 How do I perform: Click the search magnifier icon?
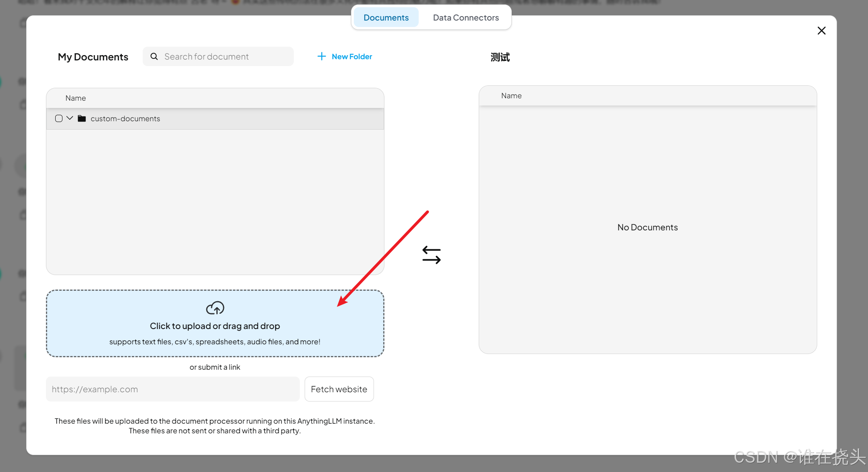tap(154, 56)
